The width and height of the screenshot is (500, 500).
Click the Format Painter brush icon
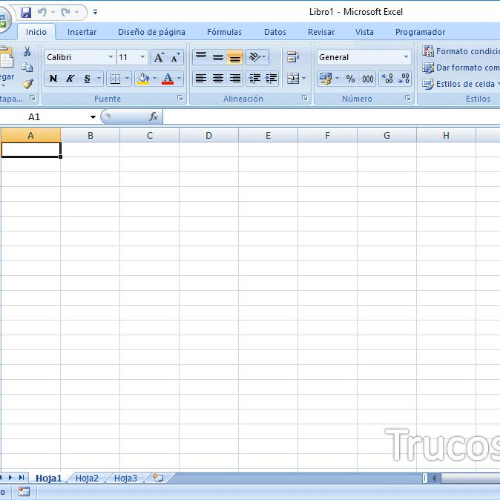27,84
